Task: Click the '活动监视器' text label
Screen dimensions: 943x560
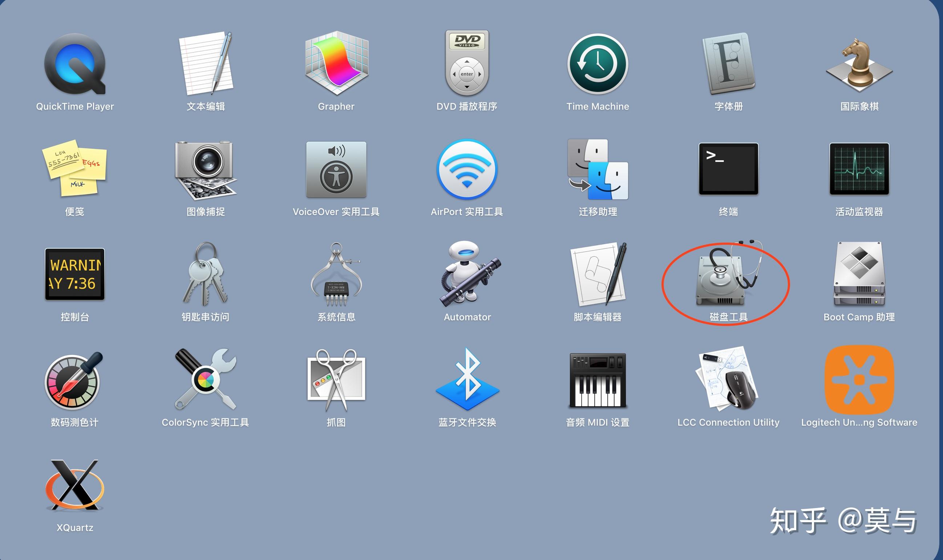Action: pyautogui.click(x=859, y=212)
